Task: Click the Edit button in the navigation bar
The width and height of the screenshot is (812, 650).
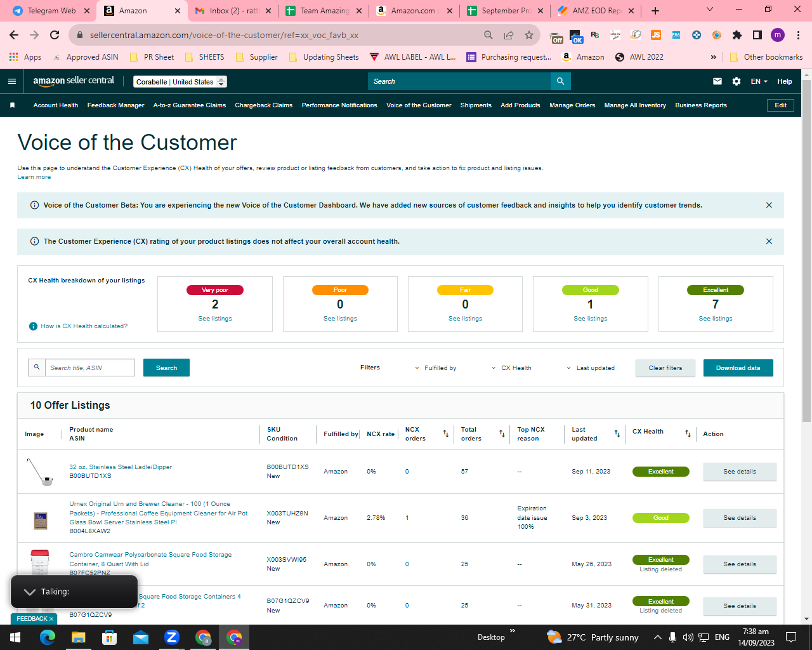Action: (781, 105)
